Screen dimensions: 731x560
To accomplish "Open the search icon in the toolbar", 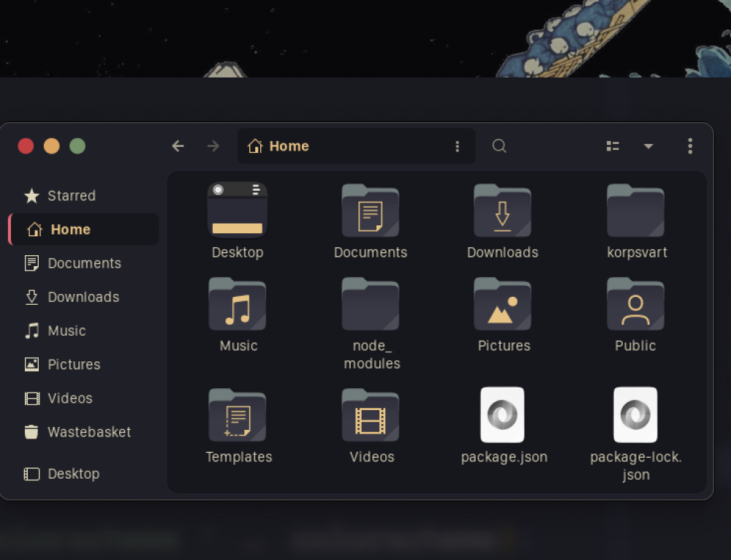I will [499, 146].
